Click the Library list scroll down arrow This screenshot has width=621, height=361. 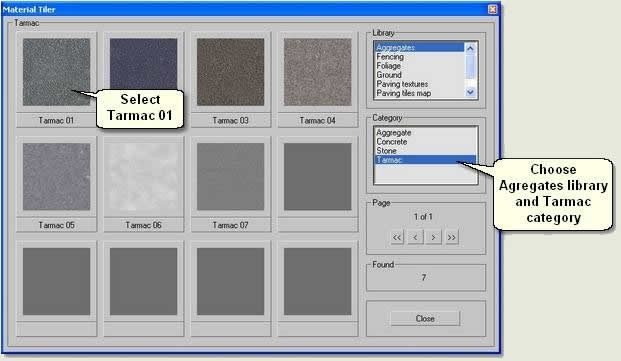coord(470,92)
